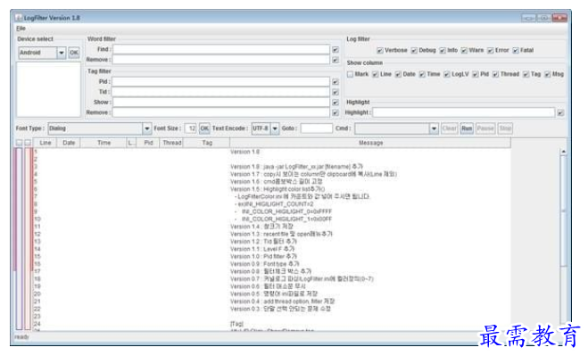Screen dimensions: 588x364
Task: Click OK button next to device select
Action: [x=74, y=53]
